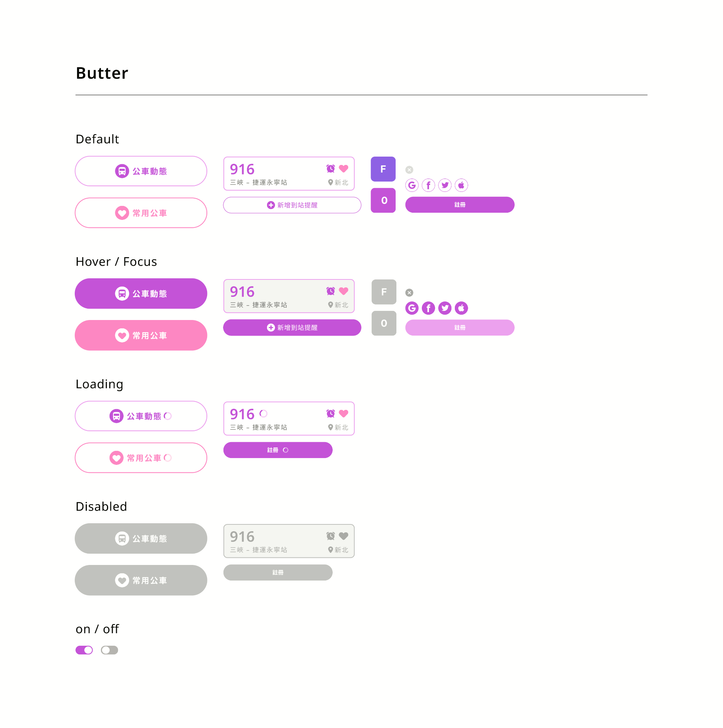
Task: Click the Loading 註冊 button with spinner
Action: pyautogui.click(x=278, y=450)
